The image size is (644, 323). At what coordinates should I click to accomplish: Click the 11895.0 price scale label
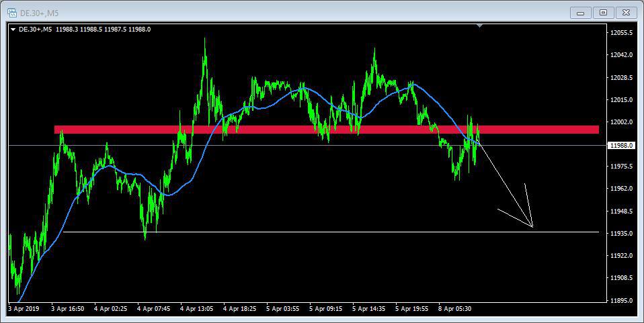[x=622, y=300]
